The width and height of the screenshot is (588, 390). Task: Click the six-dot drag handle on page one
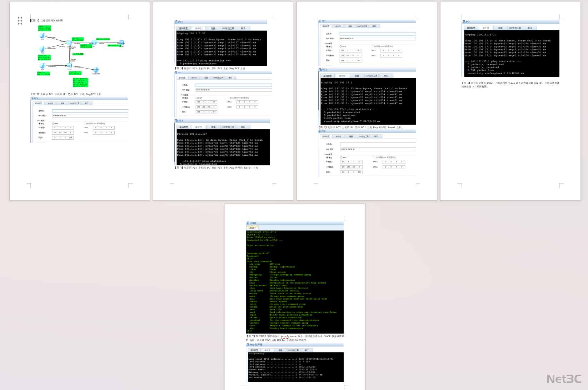20,21
